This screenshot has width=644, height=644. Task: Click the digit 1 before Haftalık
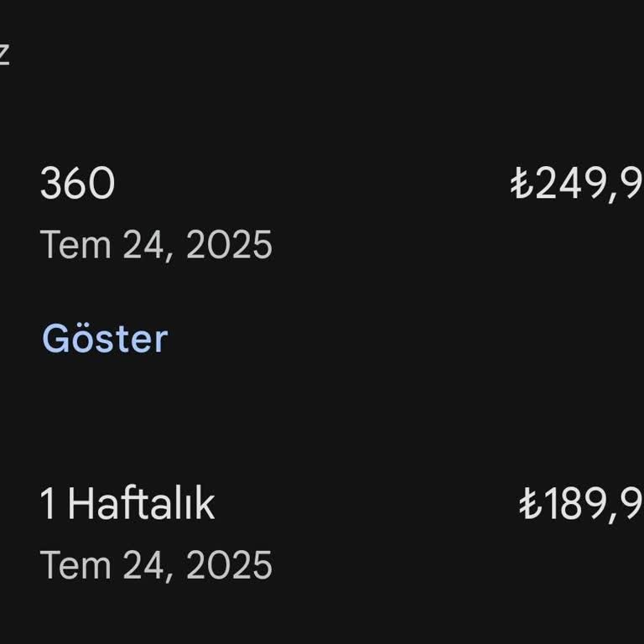coord(49,505)
